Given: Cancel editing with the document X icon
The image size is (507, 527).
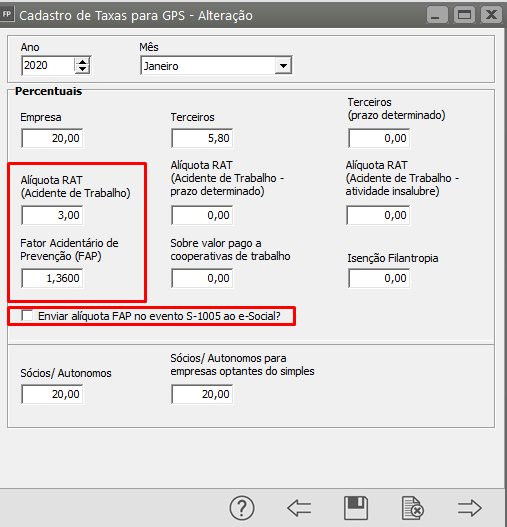Looking at the screenshot, I should (x=413, y=508).
